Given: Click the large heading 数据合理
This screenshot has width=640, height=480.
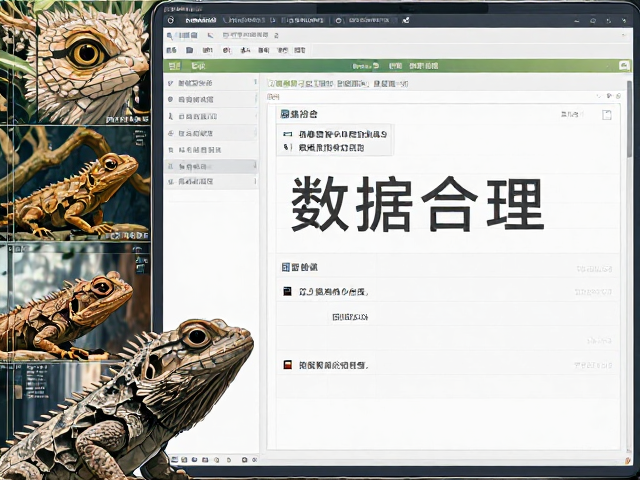Looking at the screenshot, I should 418,204.
